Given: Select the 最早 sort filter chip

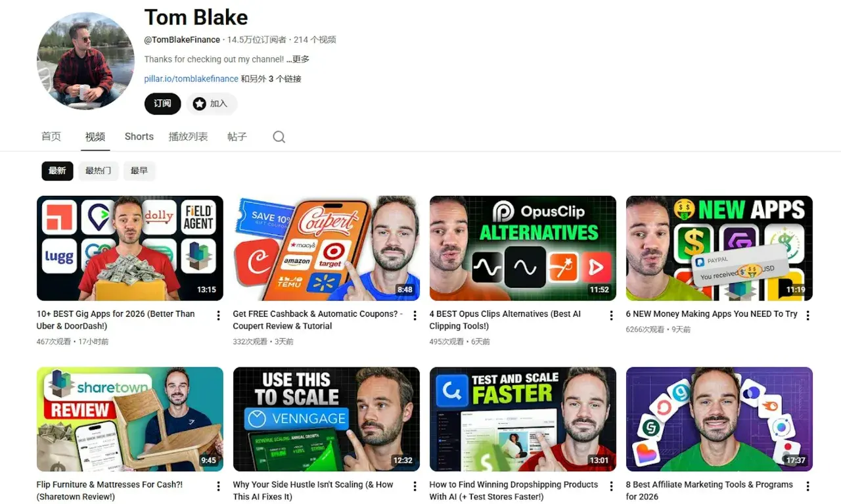Looking at the screenshot, I should click(139, 171).
